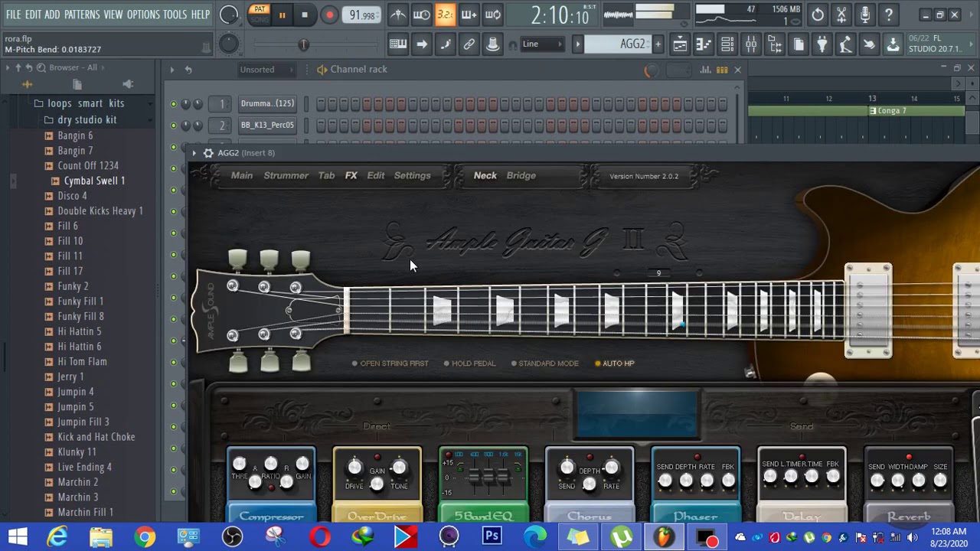The width and height of the screenshot is (980, 551).
Task: Open the TOOLS menu
Action: coord(175,15)
